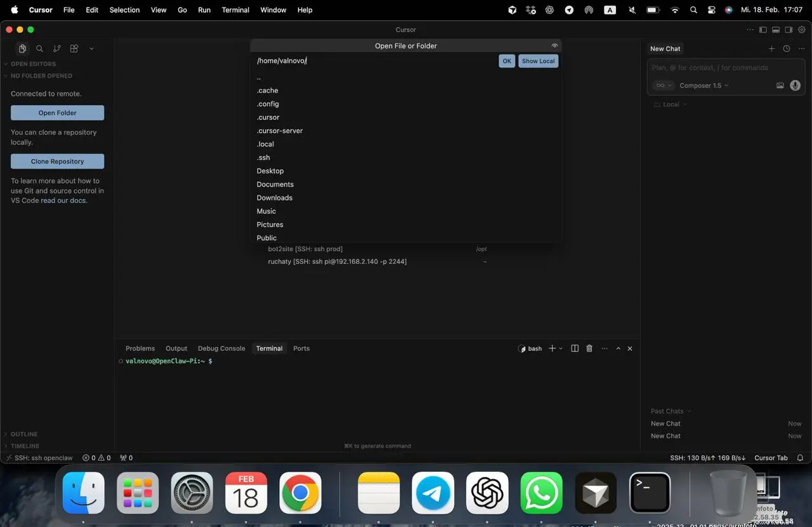Collapse the Open Editors section

click(33, 64)
